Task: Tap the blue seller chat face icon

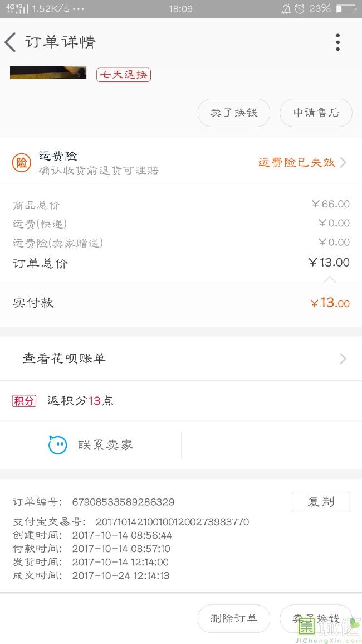Action: coord(57,445)
